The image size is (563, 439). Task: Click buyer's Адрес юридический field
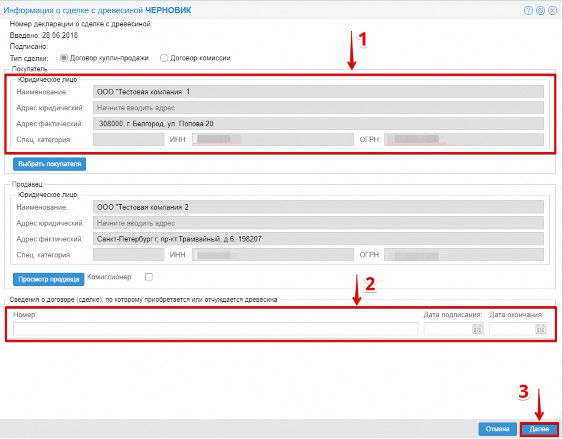318,108
